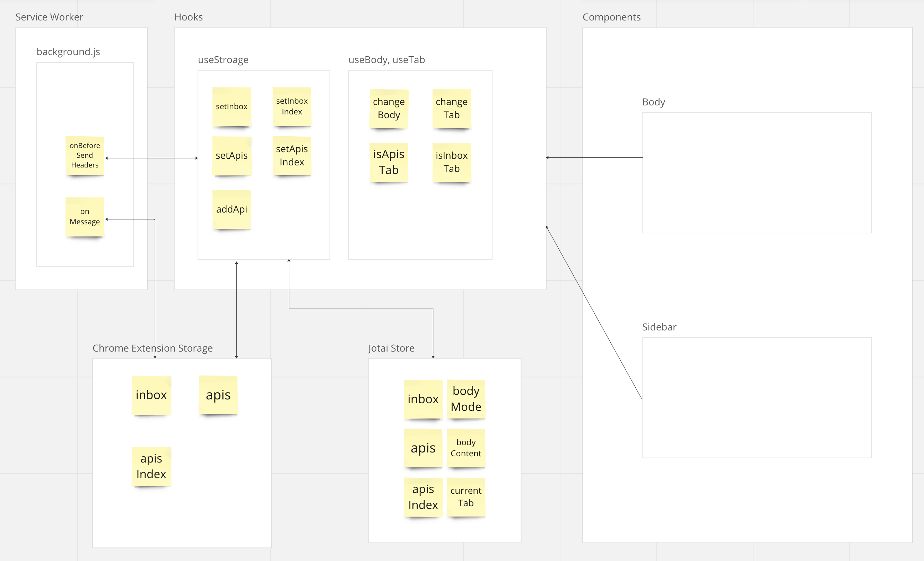This screenshot has height=561, width=924.
Task: Click the Components frame title
Action: tap(611, 17)
